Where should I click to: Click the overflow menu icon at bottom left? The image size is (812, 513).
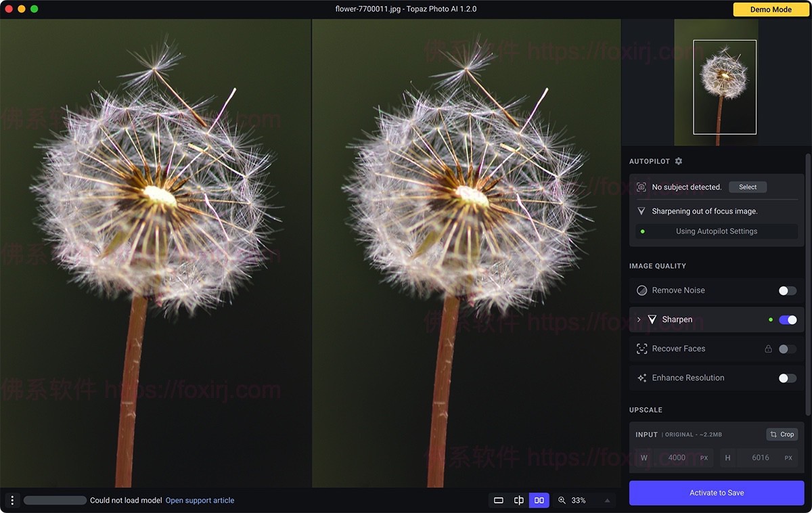click(x=12, y=499)
